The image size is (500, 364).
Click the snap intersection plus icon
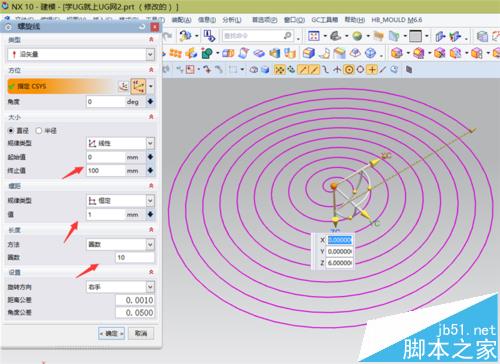[x=372, y=69]
